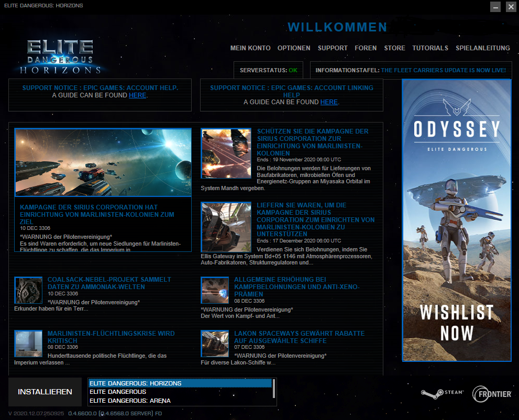Viewport: 519px width, 420px height.
Task: Click the Installieren button
Action: (45, 392)
